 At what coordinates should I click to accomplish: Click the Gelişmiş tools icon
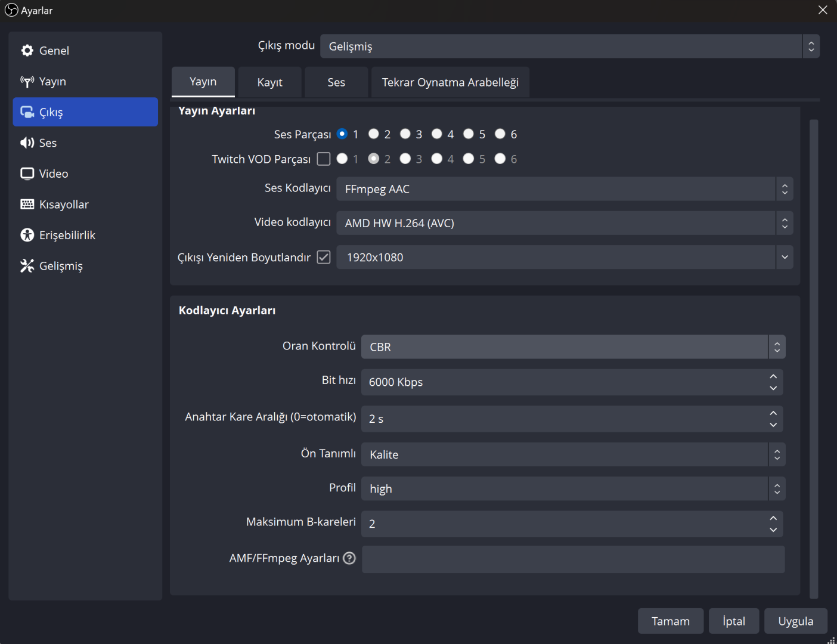tap(27, 266)
